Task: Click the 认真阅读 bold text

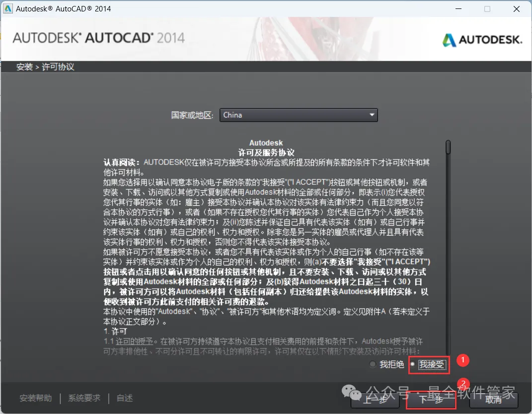Action: (121, 163)
